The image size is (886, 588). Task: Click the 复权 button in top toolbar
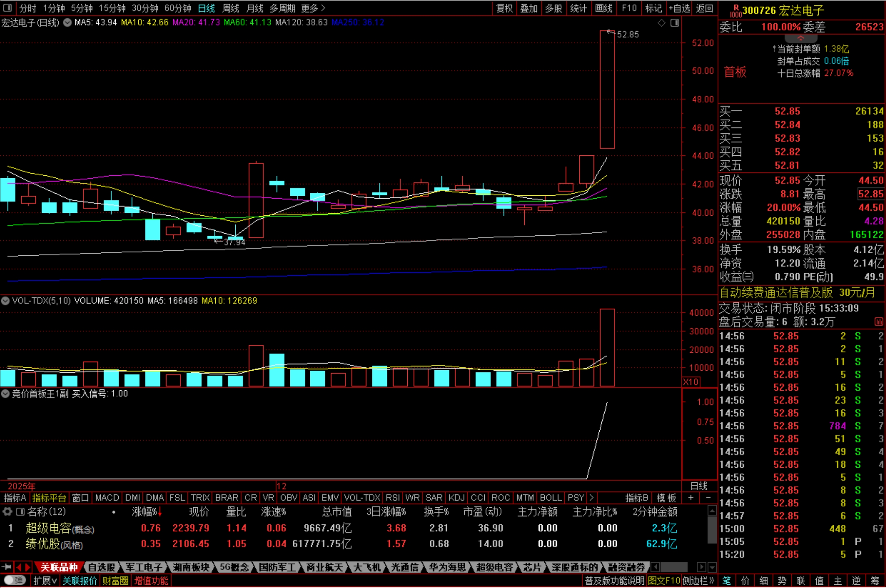click(504, 8)
